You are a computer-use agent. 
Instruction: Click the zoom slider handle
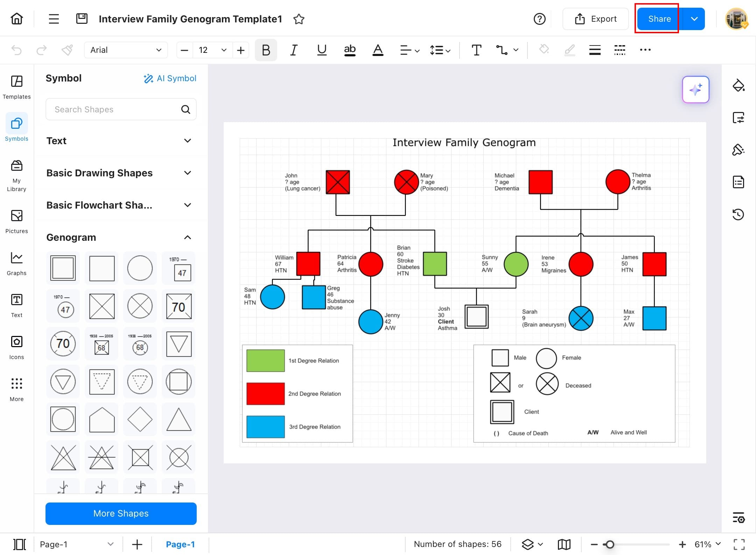click(x=610, y=545)
